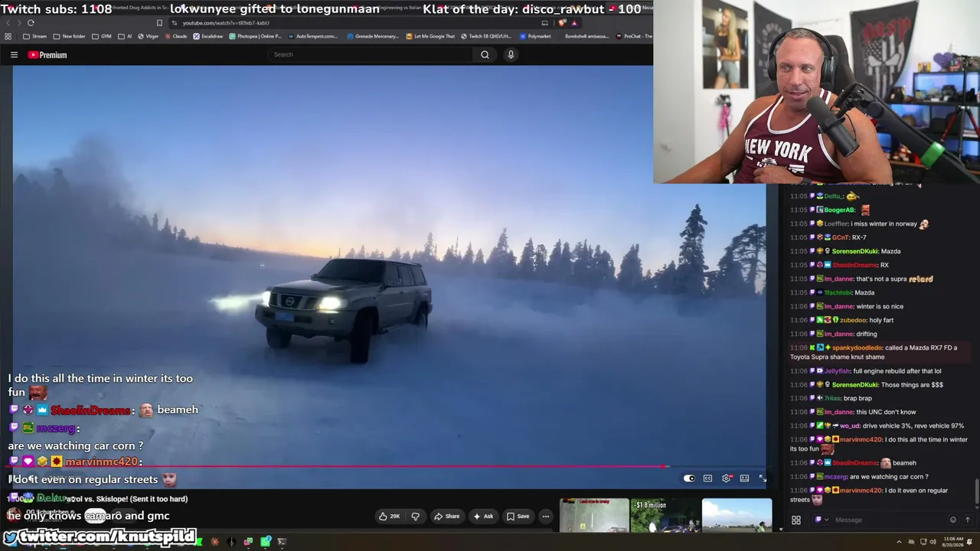
Task: Turn on closed captions in the player
Action: (707, 478)
